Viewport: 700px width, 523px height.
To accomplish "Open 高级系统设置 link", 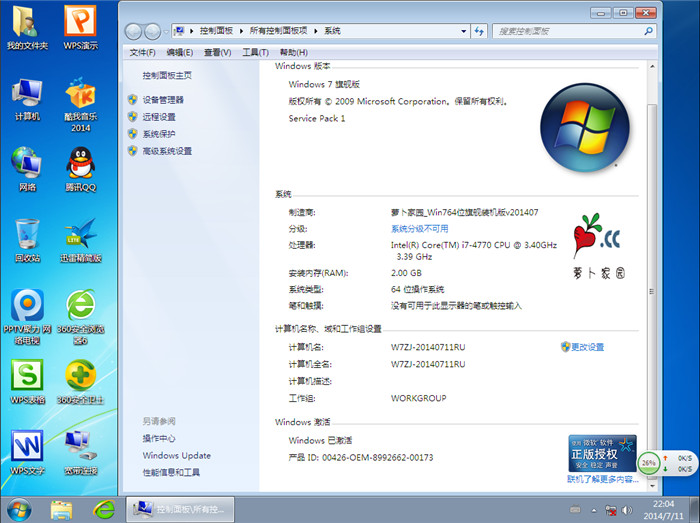I will pos(167,151).
